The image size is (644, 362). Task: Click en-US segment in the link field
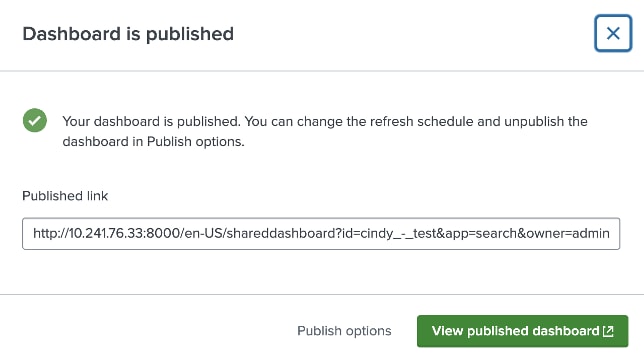[x=203, y=234]
